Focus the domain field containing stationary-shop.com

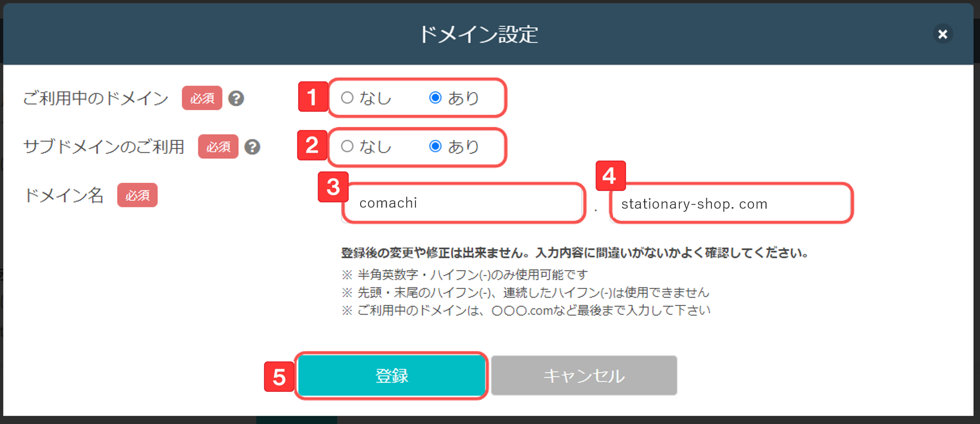coord(731,203)
